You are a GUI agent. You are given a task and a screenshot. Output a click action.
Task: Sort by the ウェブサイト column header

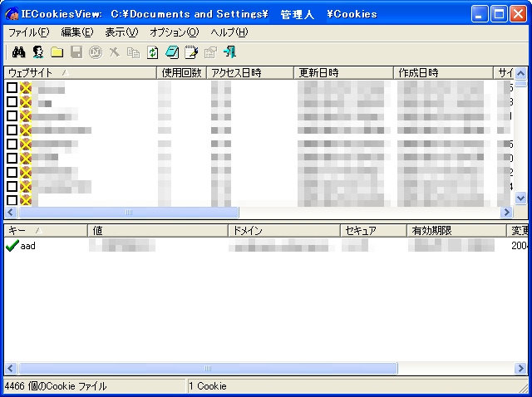[x=81, y=72]
